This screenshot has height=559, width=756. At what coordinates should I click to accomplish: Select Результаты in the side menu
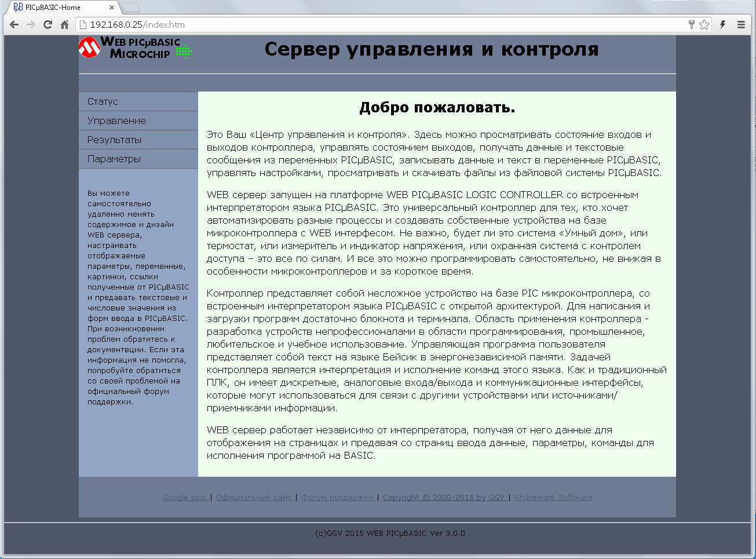[x=138, y=140]
